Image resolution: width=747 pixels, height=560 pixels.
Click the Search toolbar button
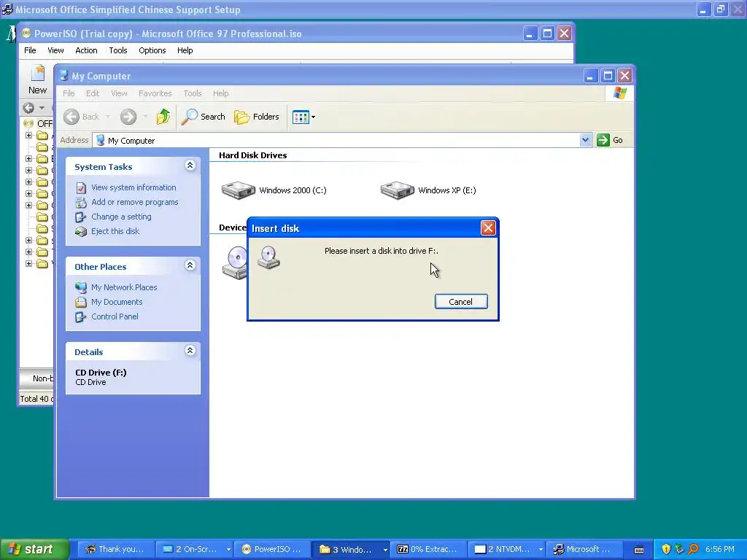[204, 117]
